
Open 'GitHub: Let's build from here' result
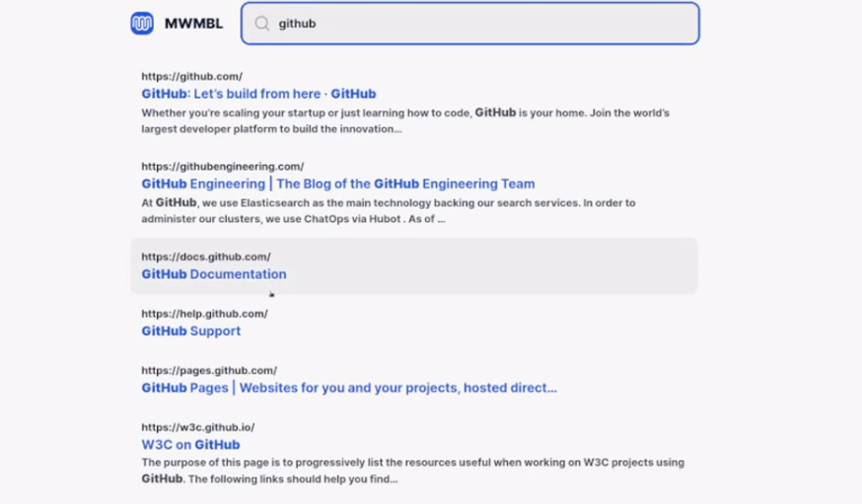click(259, 94)
